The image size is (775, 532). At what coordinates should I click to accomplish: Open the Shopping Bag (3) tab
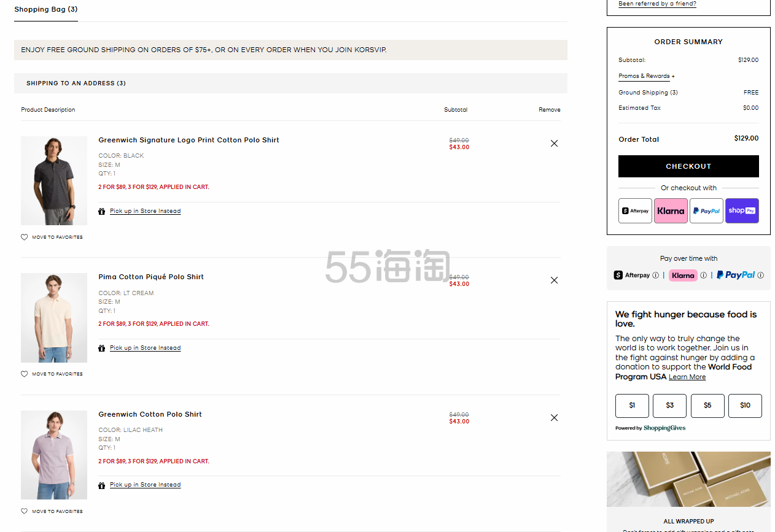point(46,9)
